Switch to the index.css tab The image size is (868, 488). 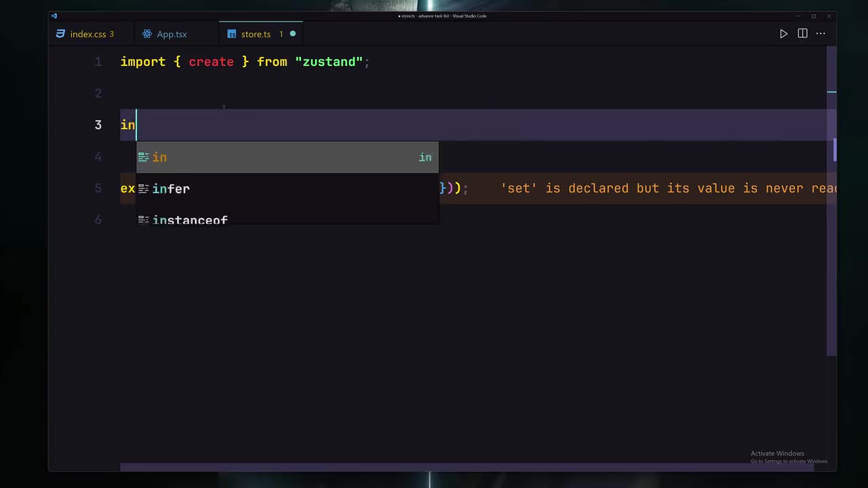pyautogui.click(x=88, y=34)
